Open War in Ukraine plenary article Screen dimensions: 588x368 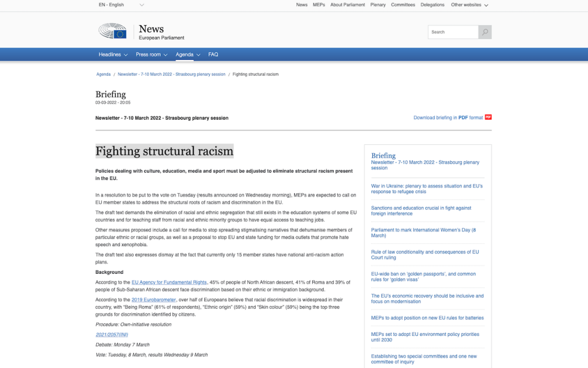[x=427, y=189]
